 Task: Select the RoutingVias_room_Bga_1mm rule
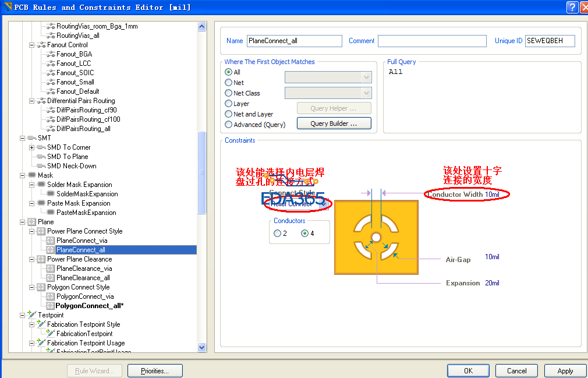(x=97, y=26)
